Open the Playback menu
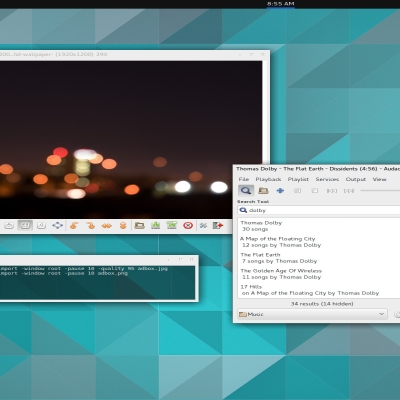Viewport: 400px width, 400px height. click(268, 179)
